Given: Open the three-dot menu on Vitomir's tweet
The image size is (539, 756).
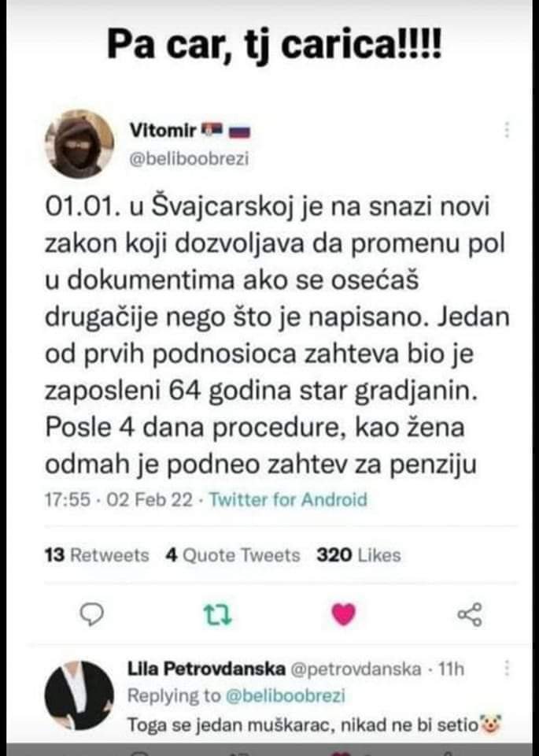Looking at the screenshot, I should pos(507,130).
